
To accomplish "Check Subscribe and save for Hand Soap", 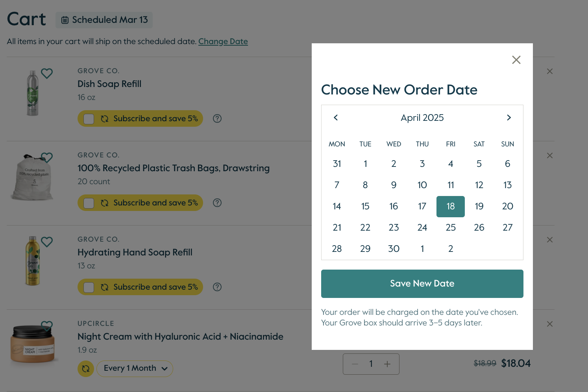I will pos(89,287).
